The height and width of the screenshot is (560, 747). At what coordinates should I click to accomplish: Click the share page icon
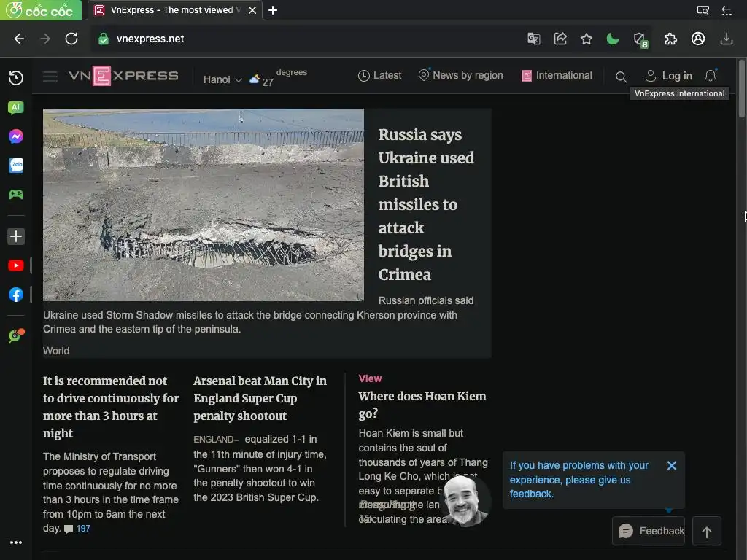560,39
